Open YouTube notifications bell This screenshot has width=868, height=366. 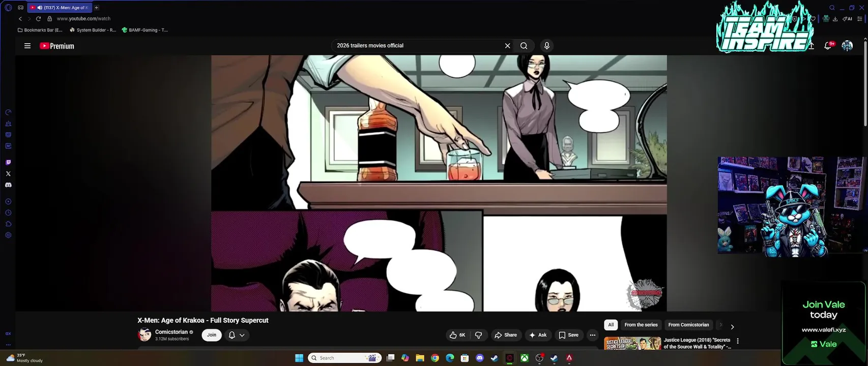point(828,46)
